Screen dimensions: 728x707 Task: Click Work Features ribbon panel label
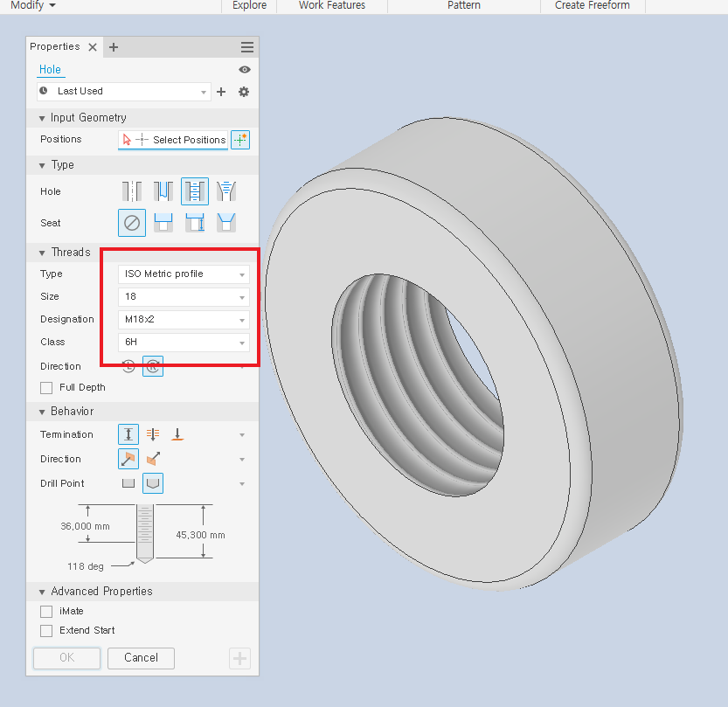(x=332, y=5)
